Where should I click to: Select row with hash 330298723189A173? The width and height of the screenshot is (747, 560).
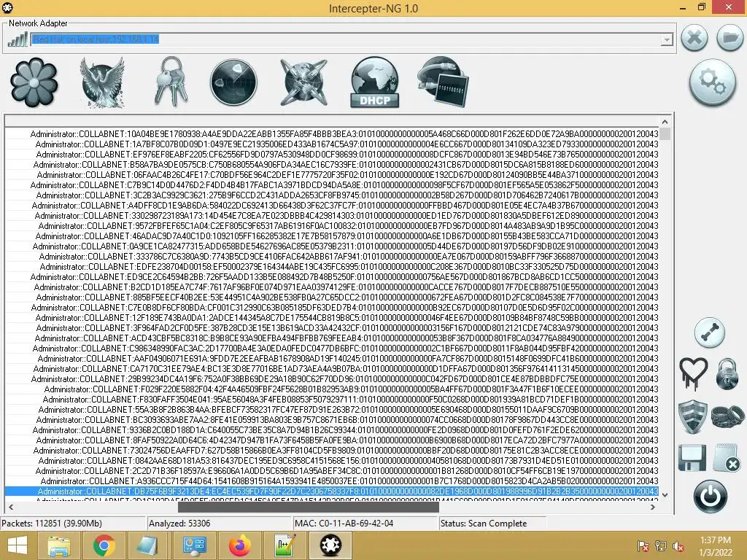click(332, 215)
